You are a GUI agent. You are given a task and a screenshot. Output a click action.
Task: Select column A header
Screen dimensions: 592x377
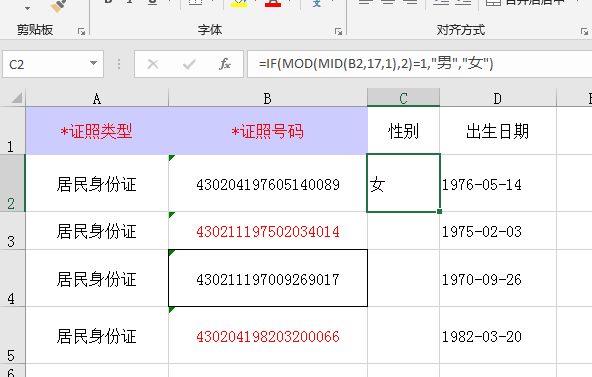pyautogui.click(x=97, y=98)
